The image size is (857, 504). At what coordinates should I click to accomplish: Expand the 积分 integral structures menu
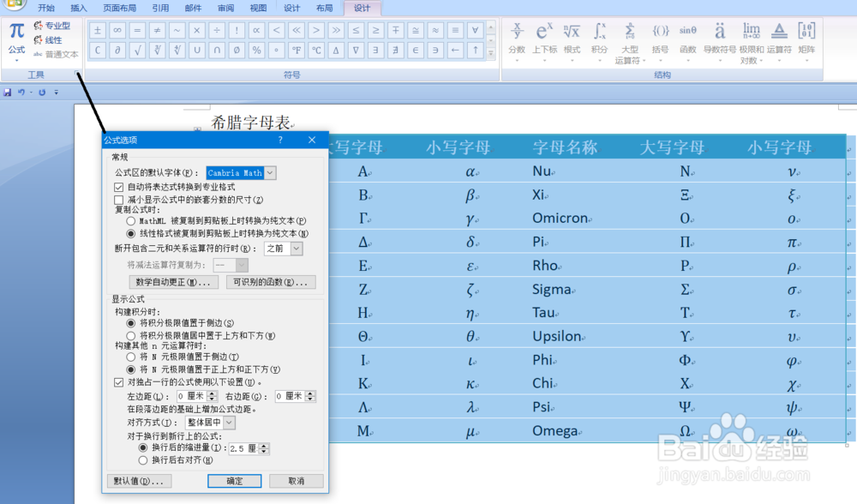(600, 41)
